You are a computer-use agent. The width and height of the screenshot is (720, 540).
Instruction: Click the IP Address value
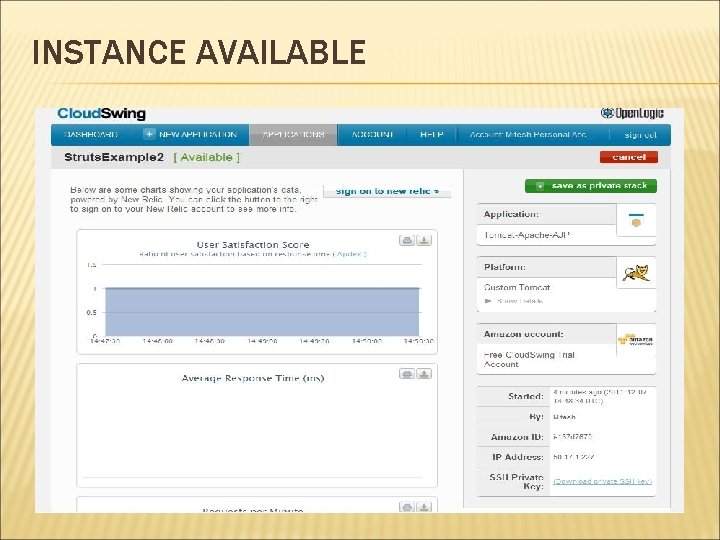[x=574, y=457]
